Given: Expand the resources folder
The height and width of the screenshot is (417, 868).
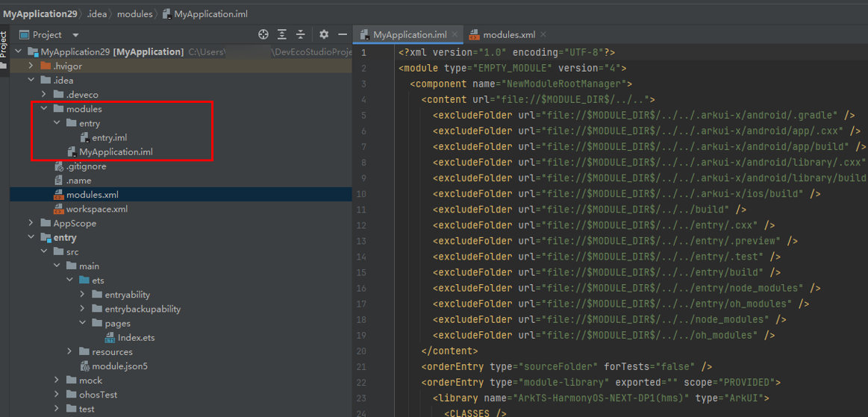Looking at the screenshot, I should point(69,352).
